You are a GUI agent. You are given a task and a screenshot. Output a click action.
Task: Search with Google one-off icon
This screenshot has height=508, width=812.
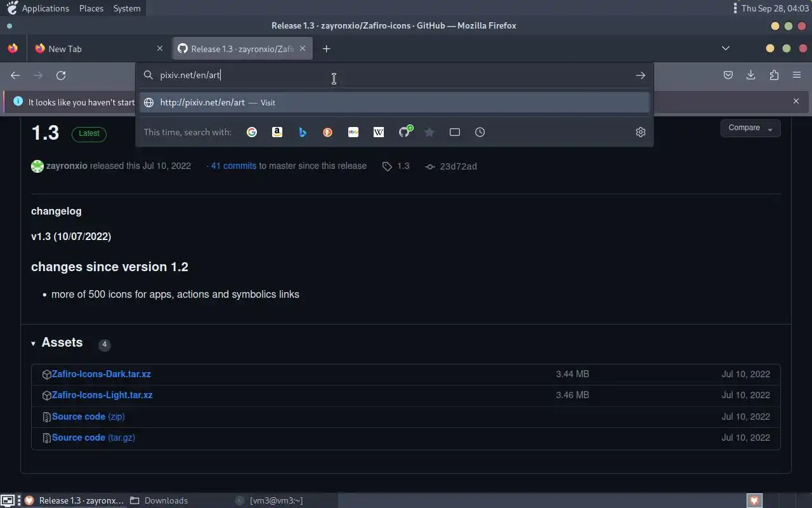(x=252, y=132)
